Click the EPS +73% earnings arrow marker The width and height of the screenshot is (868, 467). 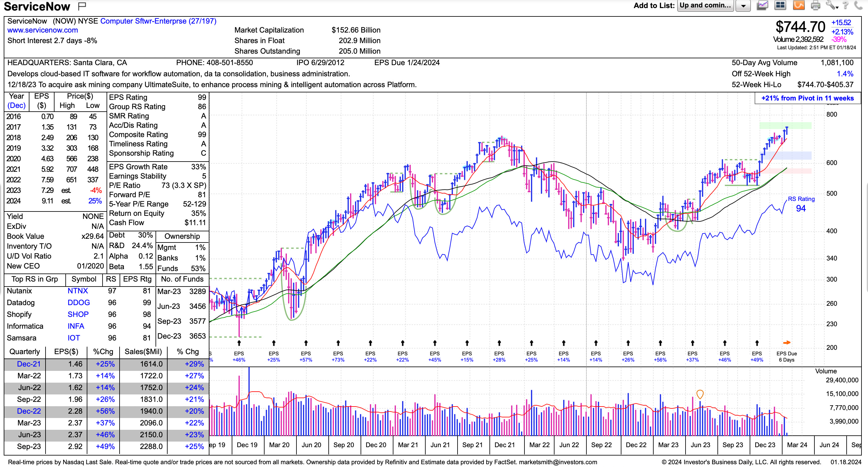[x=338, y=343]
